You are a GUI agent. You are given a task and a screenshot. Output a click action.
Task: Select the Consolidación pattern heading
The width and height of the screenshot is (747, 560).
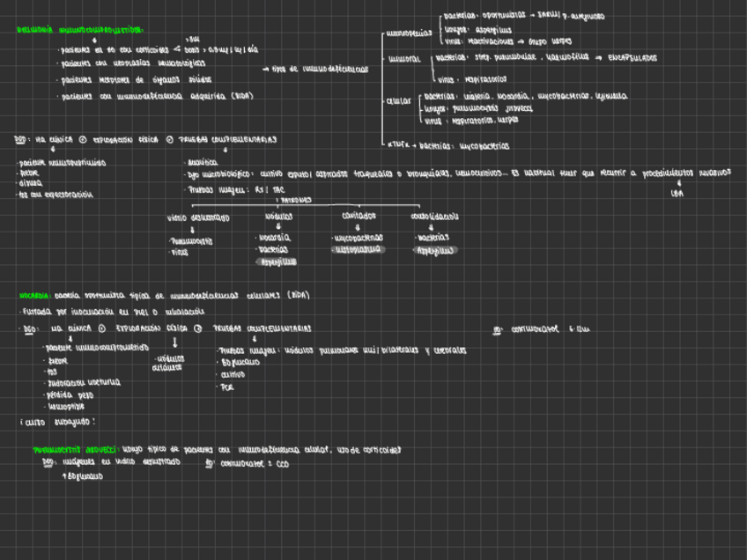pyautogui.click(x=434, y=217)
